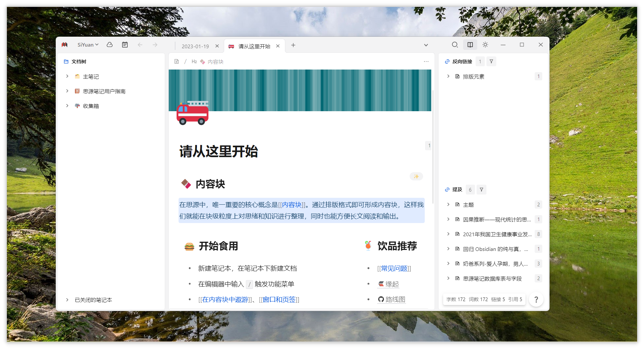Screen dimensions: 644x349
Task: Filter the 反向链接 backlinks list
Action: [491, 62]
